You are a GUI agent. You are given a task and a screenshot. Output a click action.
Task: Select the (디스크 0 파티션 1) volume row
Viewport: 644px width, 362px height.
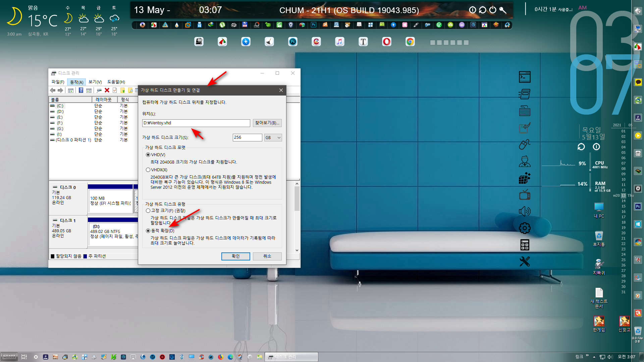point(93,140)
